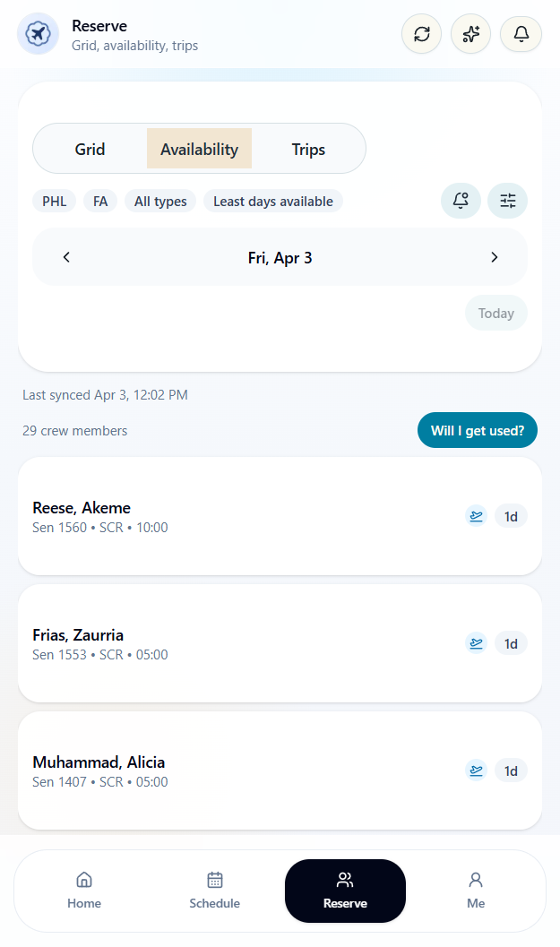Open the sparkle AI assistant icon
This screenshot has width=560, height=947.
click(470, 34)
